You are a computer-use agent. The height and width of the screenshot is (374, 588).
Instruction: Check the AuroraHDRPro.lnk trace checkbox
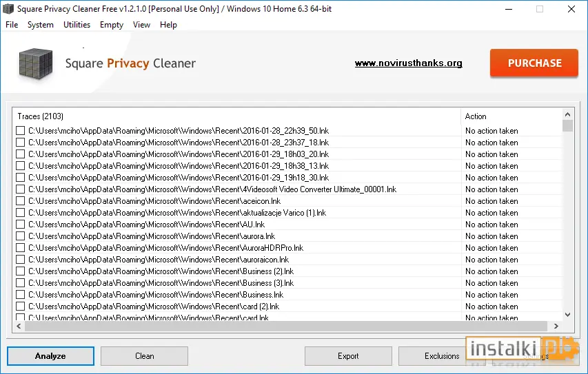[20, 248]
